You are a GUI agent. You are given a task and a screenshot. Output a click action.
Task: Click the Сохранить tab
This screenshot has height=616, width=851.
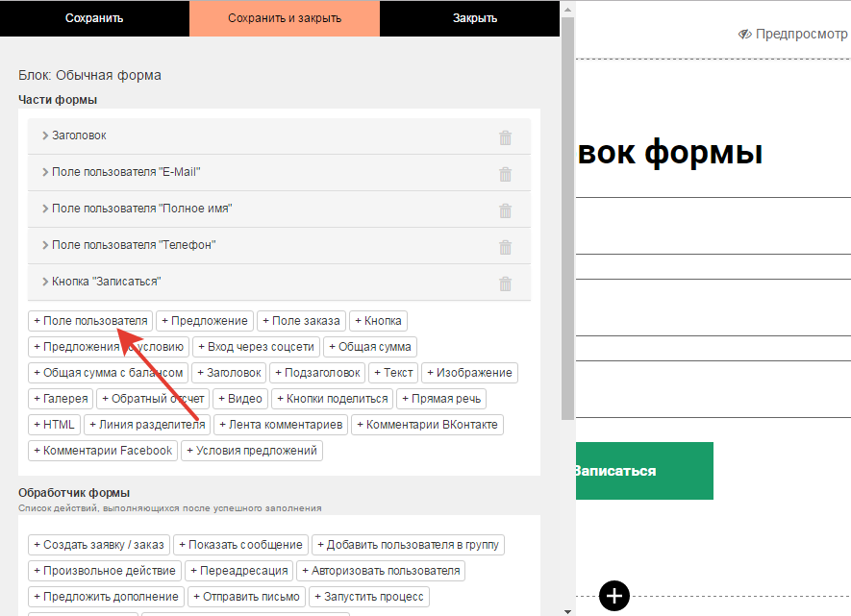click(94, 18)
